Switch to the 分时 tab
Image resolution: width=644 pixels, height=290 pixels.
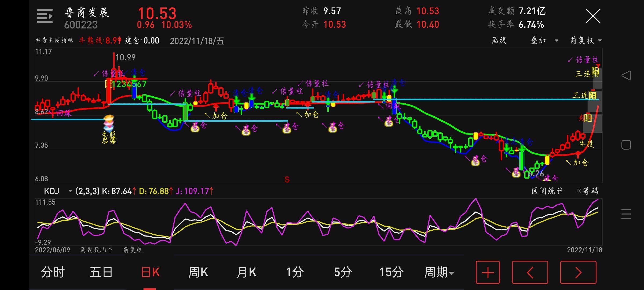pos(53,272)
